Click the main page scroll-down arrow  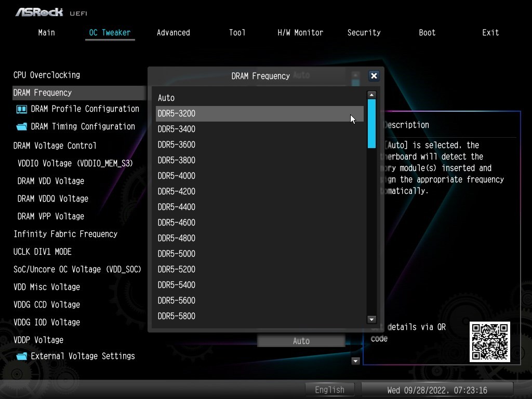[x=356, y=361]
